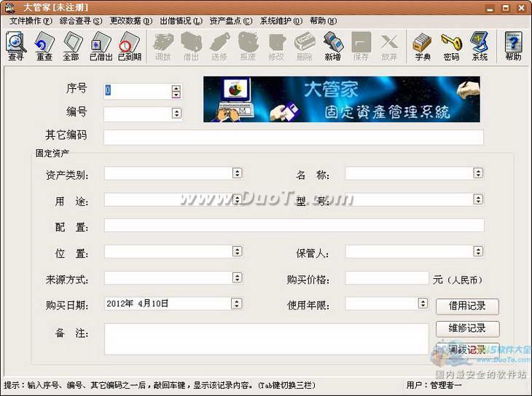Open the 出借情况(L) menu

click(181, 21)
